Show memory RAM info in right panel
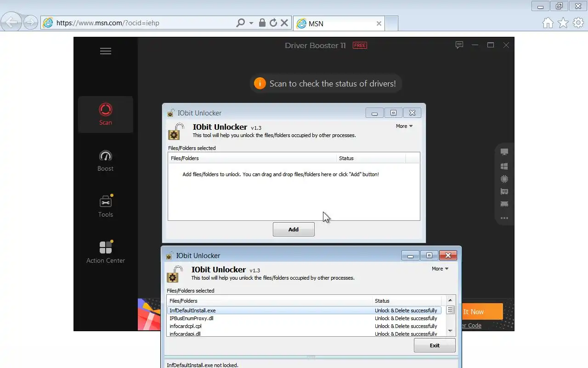This screenshot has height=368, width=588. (x=504, y=204)
